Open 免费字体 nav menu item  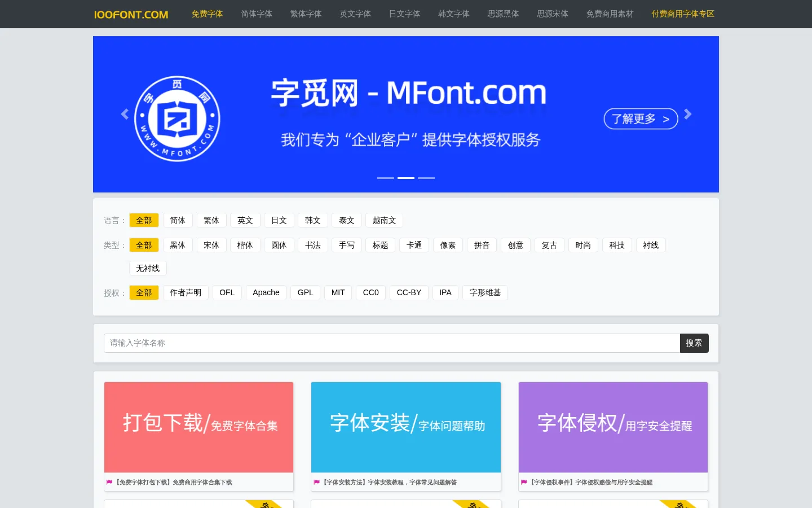(207, 14)
